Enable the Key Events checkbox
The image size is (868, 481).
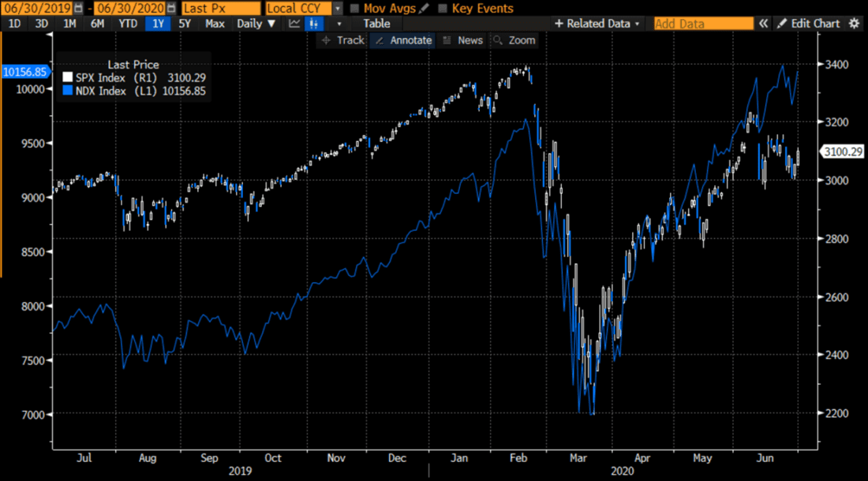(443, 9)
